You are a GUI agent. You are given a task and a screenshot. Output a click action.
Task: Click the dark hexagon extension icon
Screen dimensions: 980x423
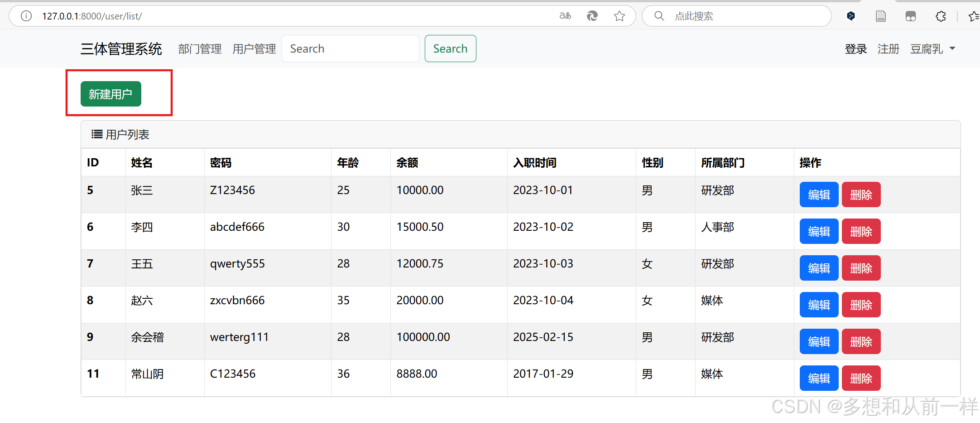click(x=851, y=16)
